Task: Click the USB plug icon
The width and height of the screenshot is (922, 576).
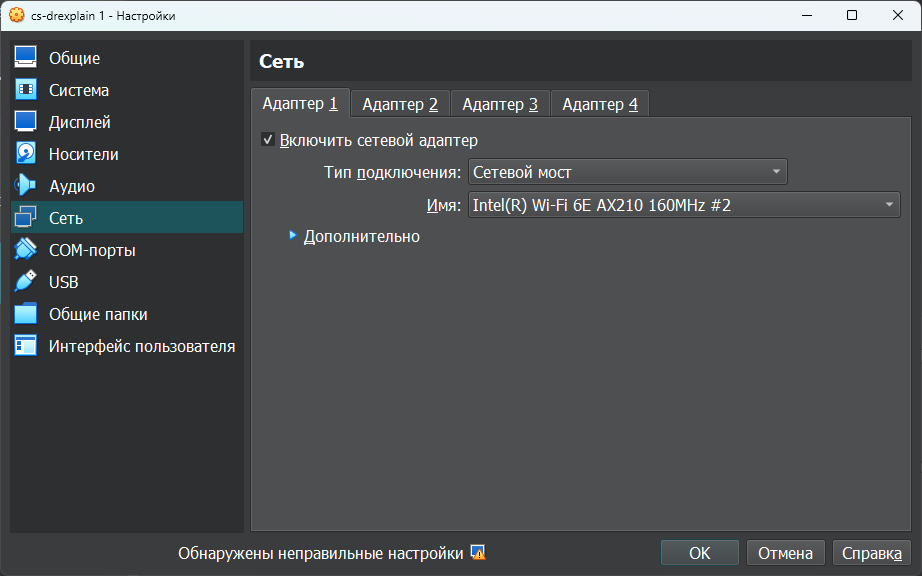Action: pyautogui.click(x=26, y=282)
